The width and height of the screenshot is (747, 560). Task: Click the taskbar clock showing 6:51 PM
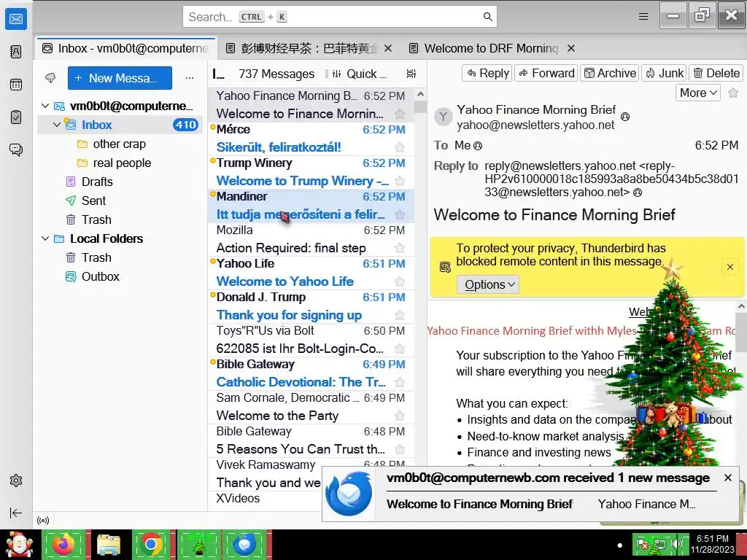pyautogui.click(x=712, y=544)
